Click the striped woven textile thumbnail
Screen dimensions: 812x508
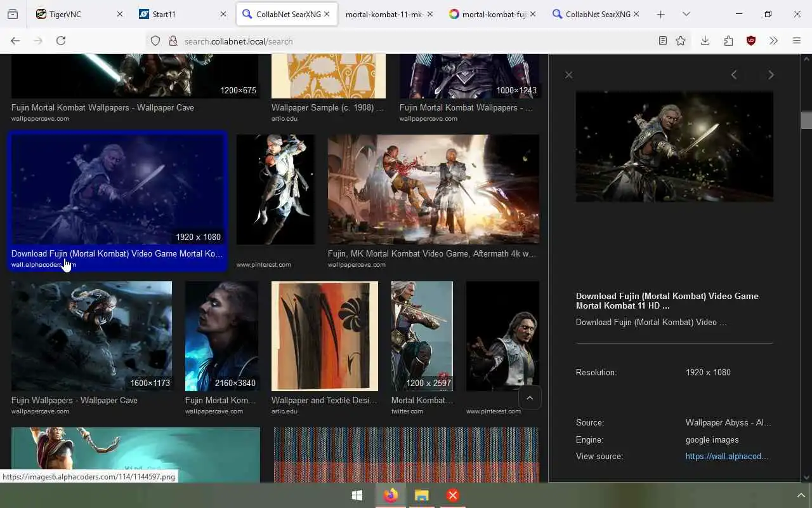[406, 455]
